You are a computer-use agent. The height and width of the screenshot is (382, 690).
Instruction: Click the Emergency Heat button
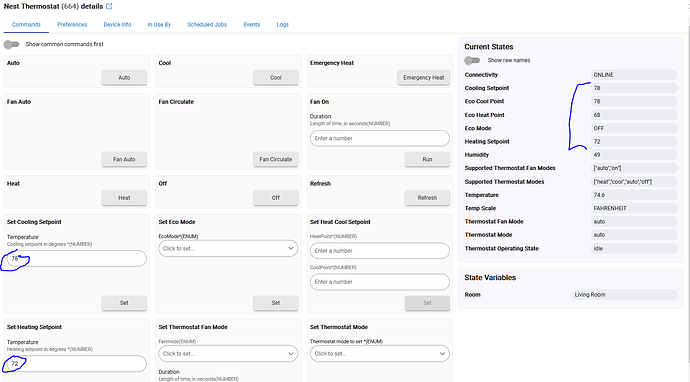tap(424, 77)
